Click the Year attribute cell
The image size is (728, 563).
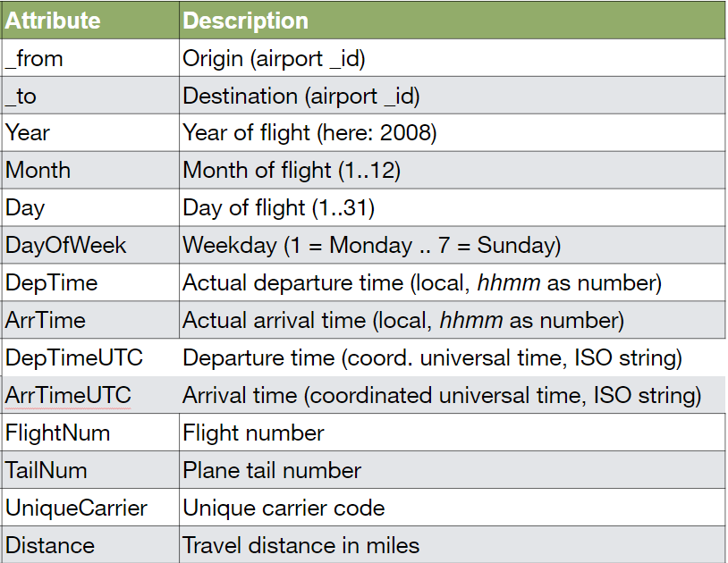click(x=90, y=132)
